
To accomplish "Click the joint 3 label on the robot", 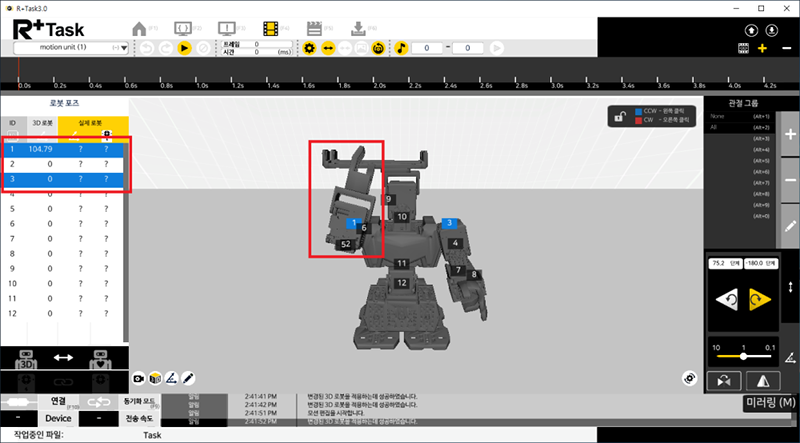I will (x=450, y=222).
